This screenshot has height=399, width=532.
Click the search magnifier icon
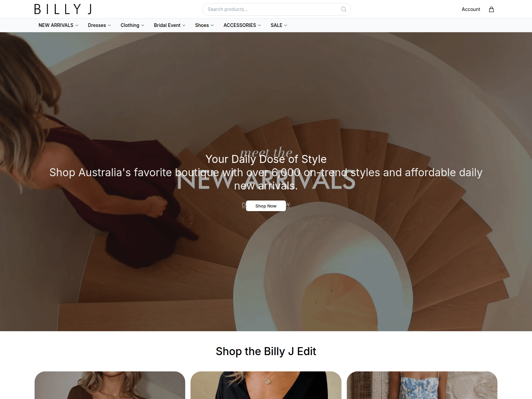344,9
